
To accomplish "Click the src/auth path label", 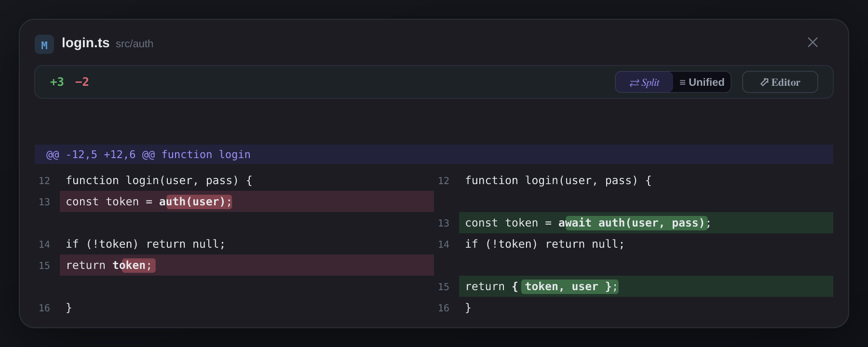I will (x=135, y=44).
